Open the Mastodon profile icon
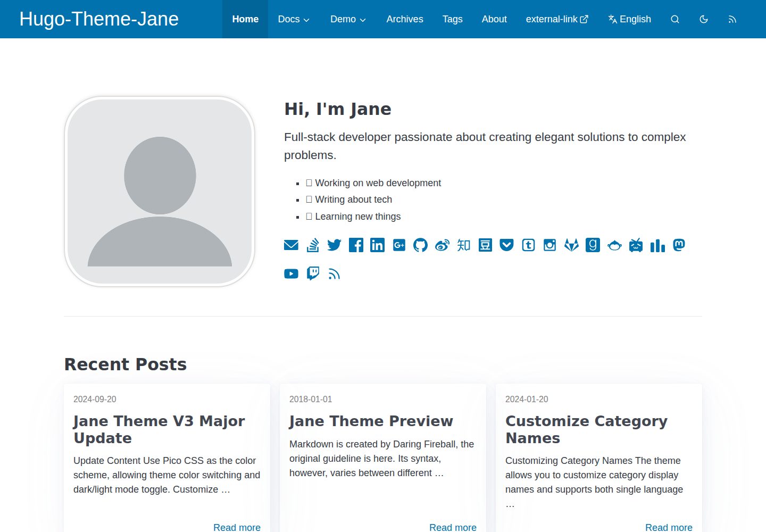766x532 pixels. 679,245
